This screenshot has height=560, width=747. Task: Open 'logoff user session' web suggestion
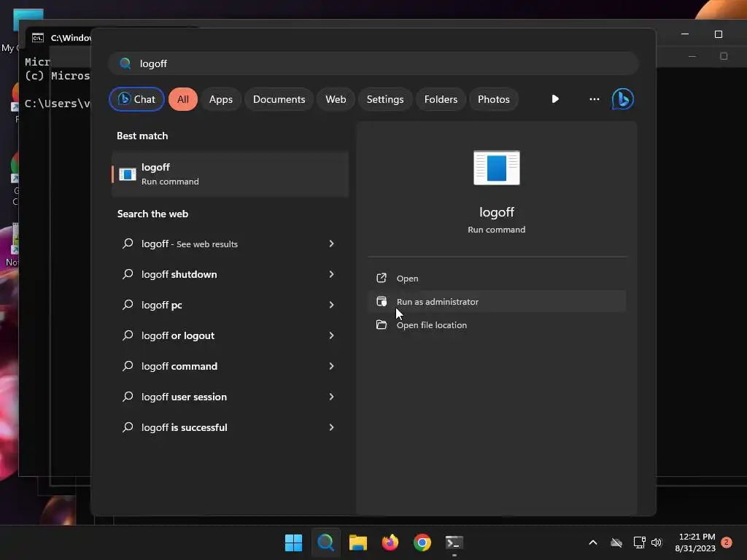(230, 397)
